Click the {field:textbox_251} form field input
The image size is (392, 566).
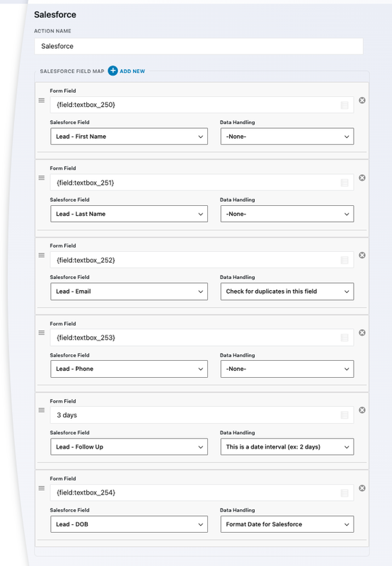click(202, 183)
